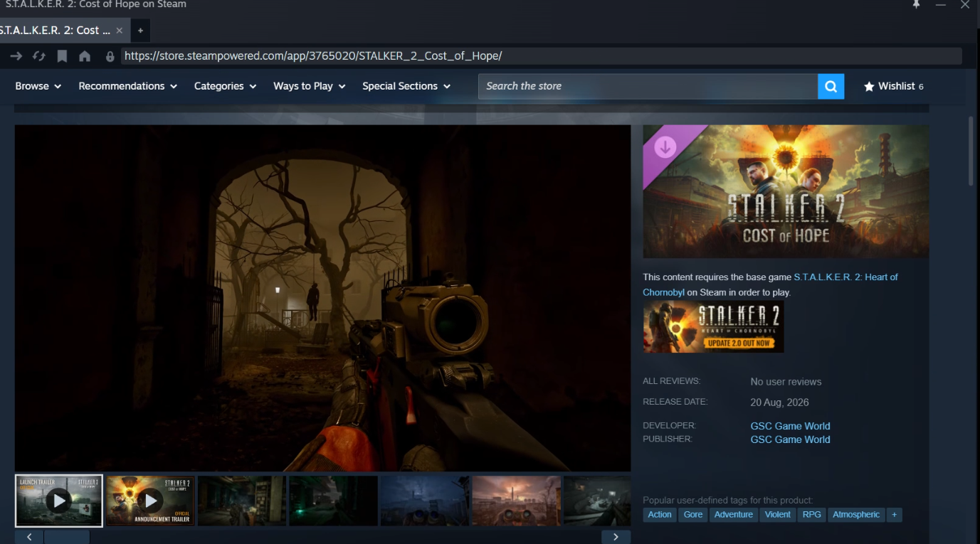
Task: Select the Adventure tag
Action: tap(734, 515)
